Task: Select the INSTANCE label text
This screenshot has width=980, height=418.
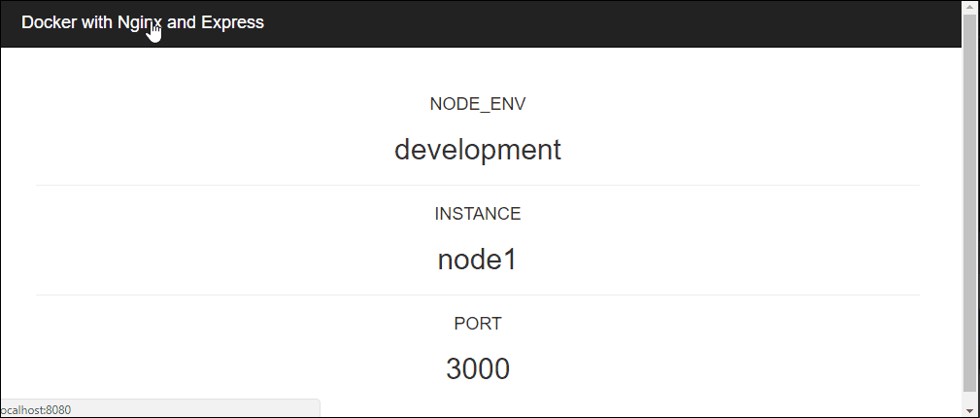Action: pos(478,214)
